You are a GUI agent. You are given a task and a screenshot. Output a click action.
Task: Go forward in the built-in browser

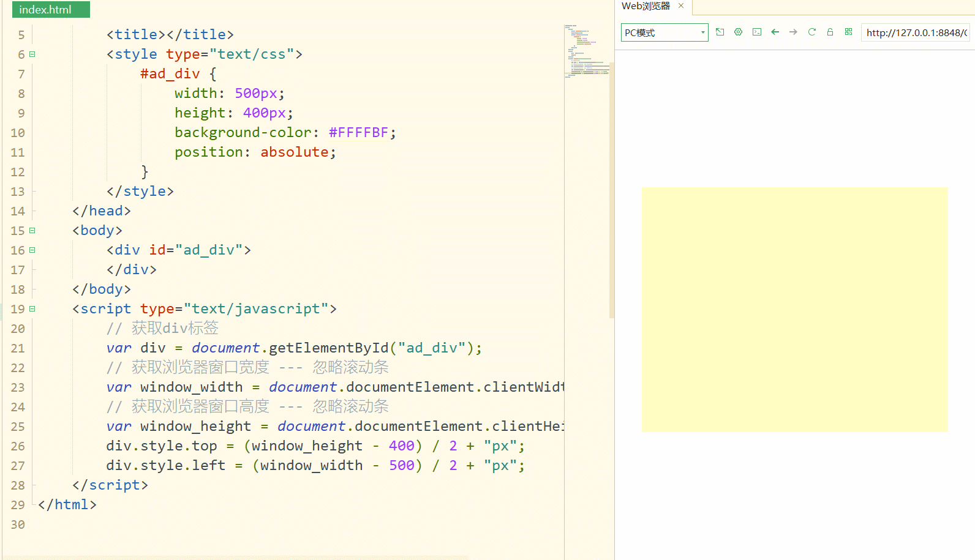point(794,32)
